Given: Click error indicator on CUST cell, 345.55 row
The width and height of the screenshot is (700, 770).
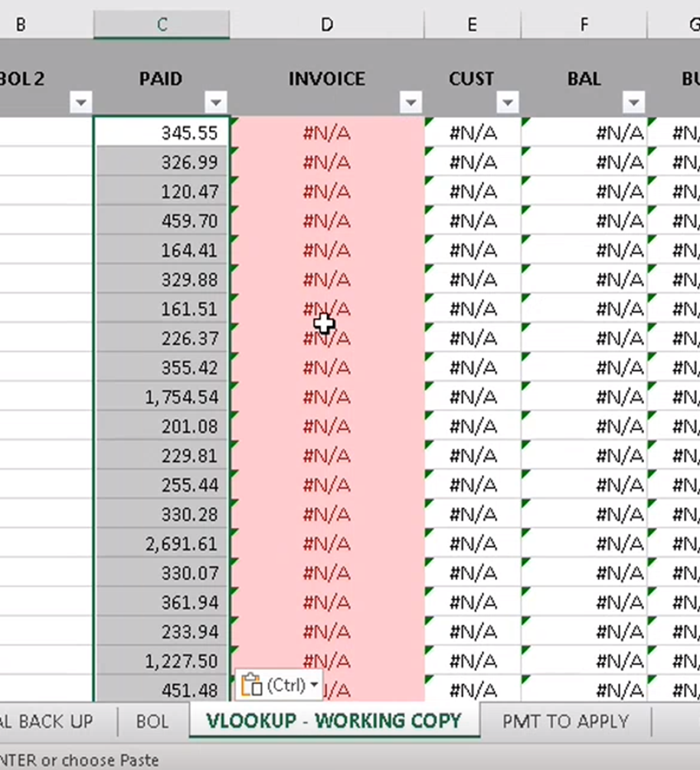Looking at the screenshot, I should click(429, 121).
